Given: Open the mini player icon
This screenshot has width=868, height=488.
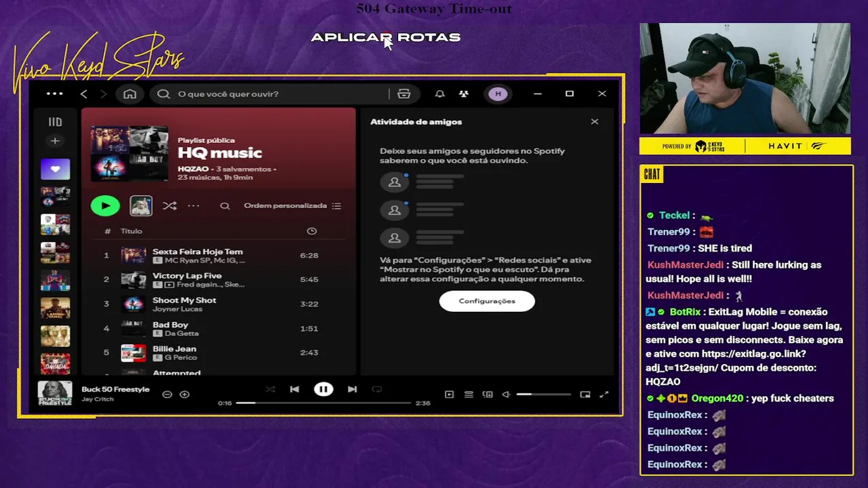Looking at the screenshot, I should (585, 394).
